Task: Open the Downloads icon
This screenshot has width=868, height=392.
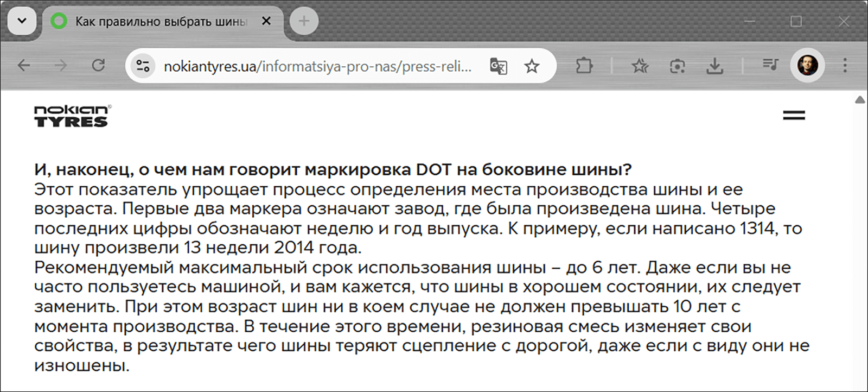Action: tap(715, 66)
